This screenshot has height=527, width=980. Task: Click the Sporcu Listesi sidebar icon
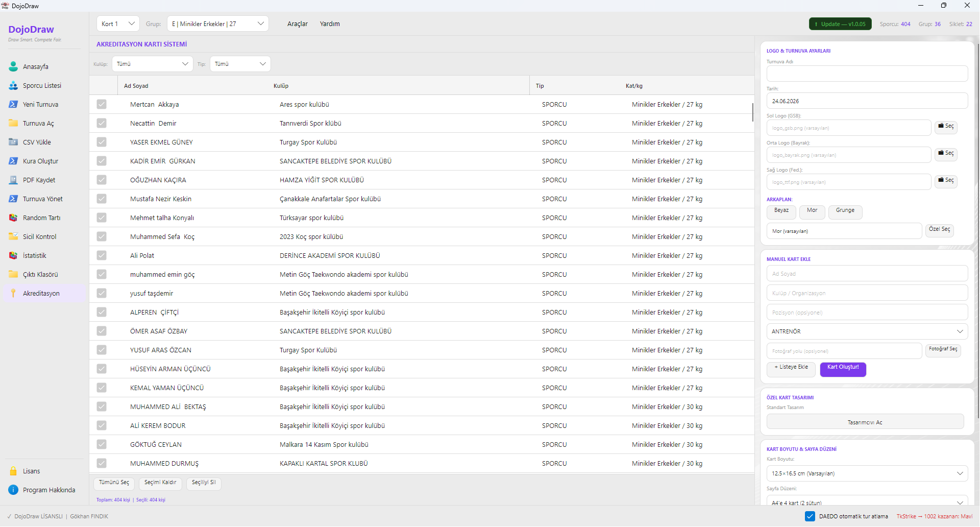(x=13, y=85)
